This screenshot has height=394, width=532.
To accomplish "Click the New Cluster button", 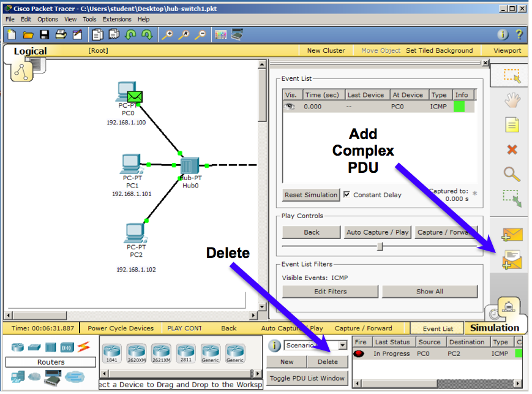I will click(326, 51).
